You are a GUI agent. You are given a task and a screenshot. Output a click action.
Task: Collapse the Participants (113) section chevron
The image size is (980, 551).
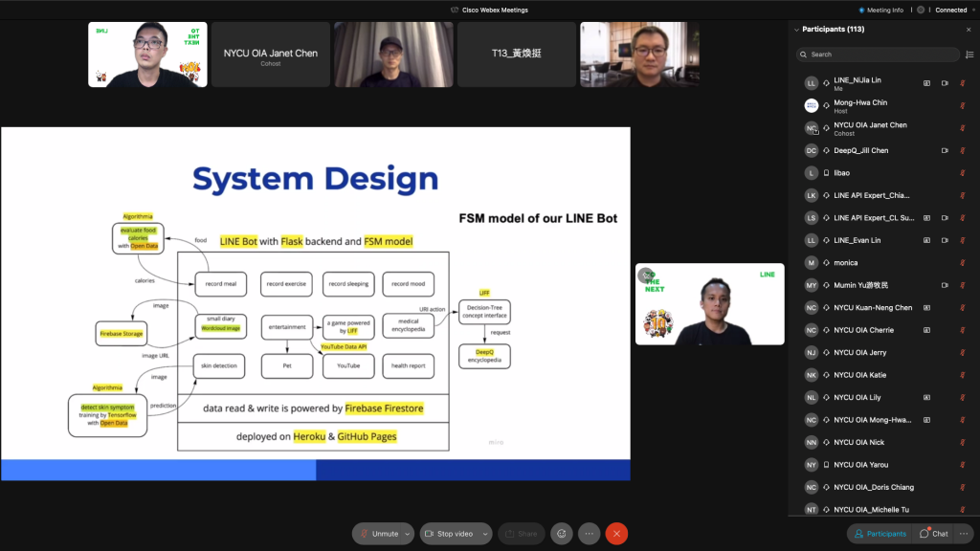796,30
